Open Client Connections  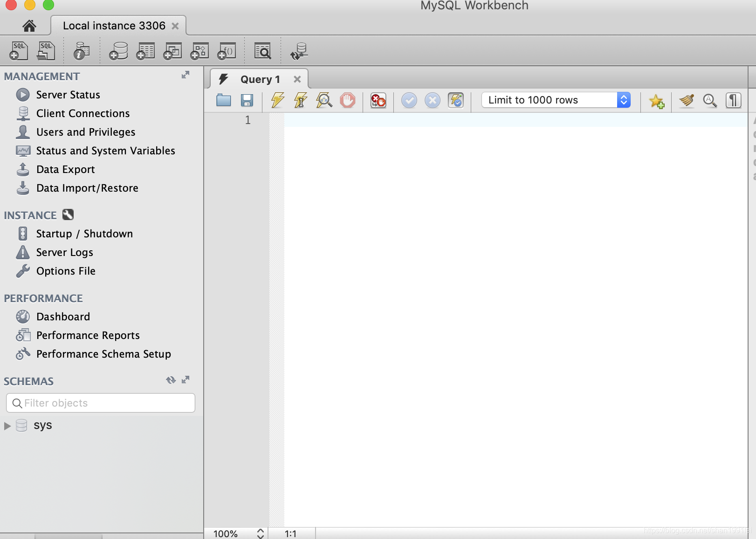tap(83, 113)
